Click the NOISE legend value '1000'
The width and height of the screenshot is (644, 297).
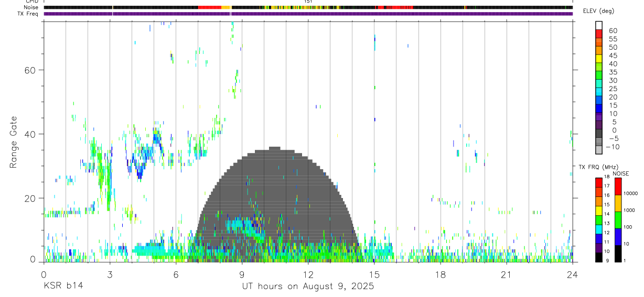pyautogui.click(x=630, y=211)
